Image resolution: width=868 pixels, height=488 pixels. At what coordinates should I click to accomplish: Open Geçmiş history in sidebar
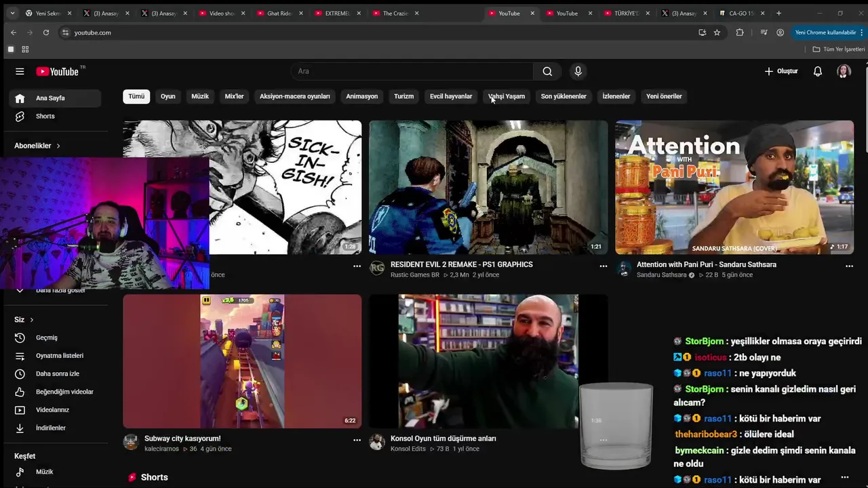(x=56, y=338)
